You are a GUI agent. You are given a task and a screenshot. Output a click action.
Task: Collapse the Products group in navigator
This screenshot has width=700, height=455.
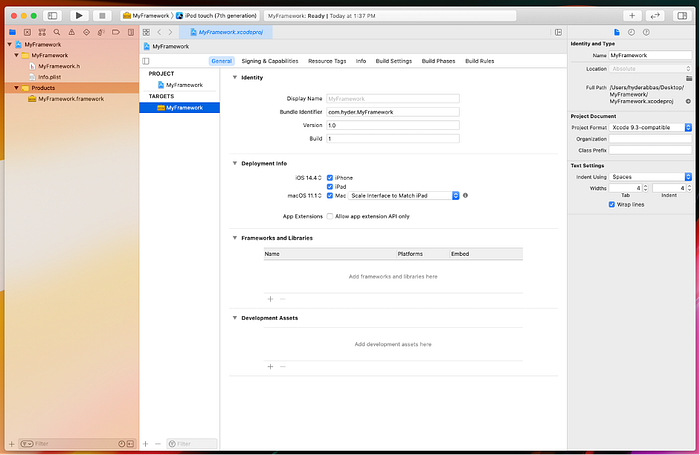click(x=17, y=88)
